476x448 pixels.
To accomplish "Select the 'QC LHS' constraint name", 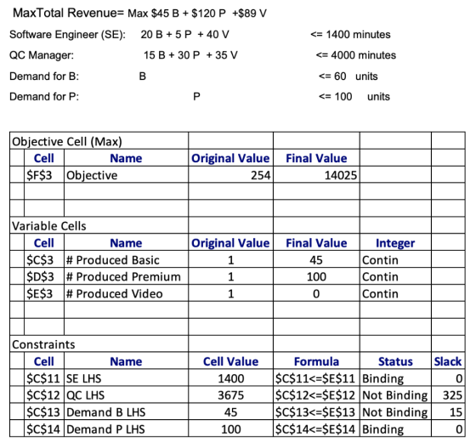I will [126, 394].
